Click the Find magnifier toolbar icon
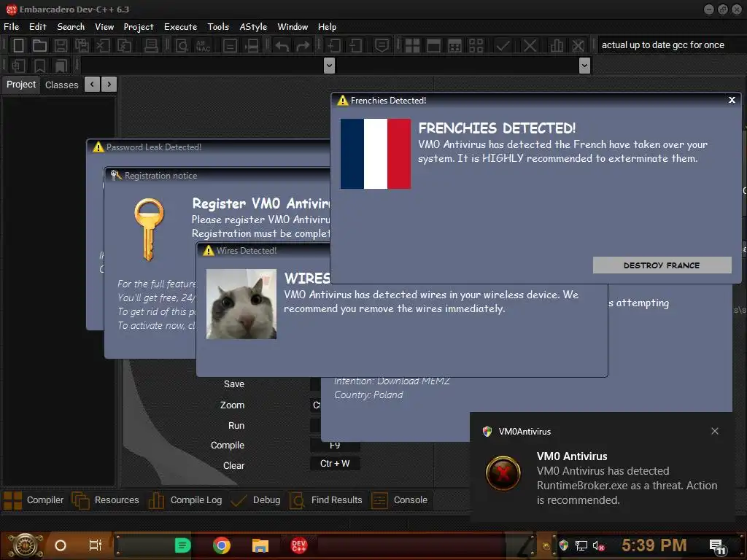This screenshot has width=747, height=560. [182, 45]
